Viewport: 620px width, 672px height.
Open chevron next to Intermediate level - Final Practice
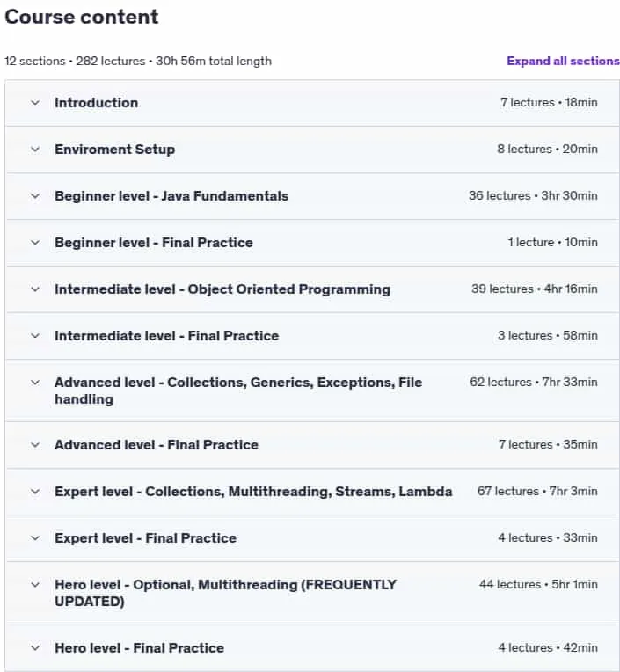coord(35,336)
